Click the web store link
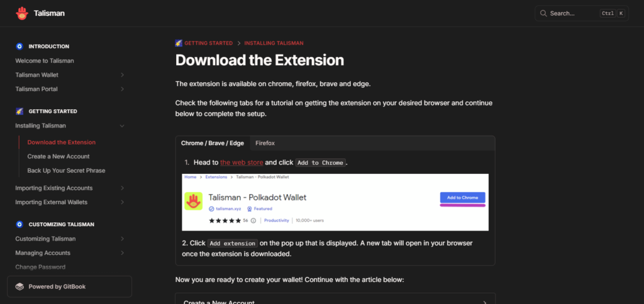Screen dimensions: 644x304 point(241,163)
